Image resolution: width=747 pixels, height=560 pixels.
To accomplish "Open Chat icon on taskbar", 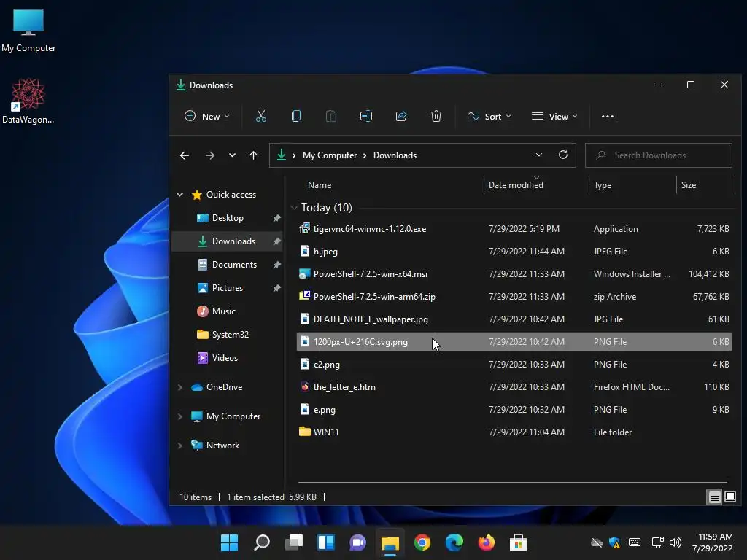I will 357,542.
